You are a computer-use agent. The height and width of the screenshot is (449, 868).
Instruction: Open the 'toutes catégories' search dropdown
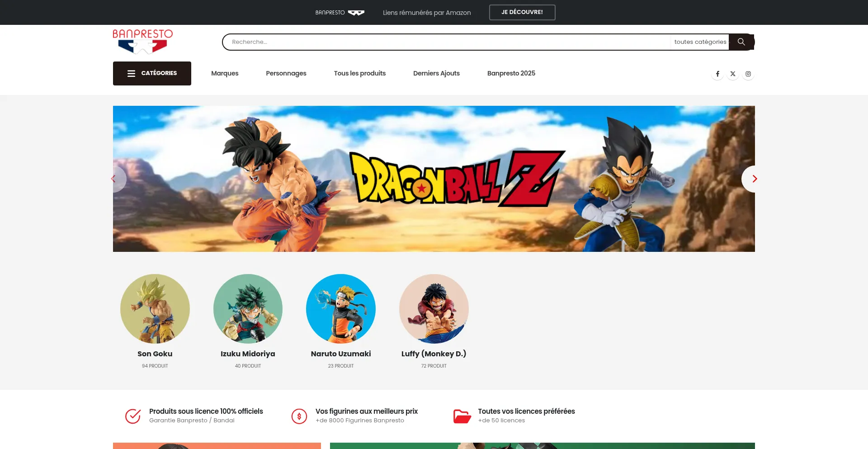[700, 42]
